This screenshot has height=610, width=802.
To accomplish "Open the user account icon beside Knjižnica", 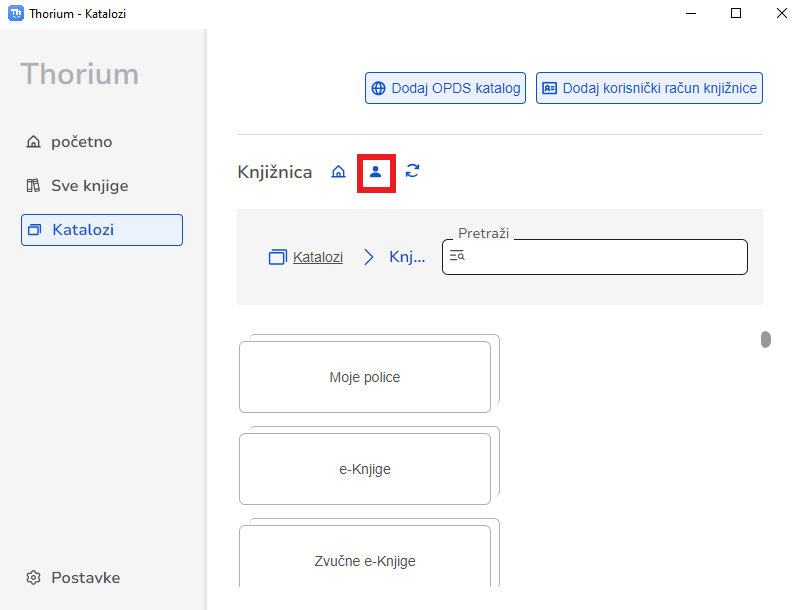I will [376, 172].
